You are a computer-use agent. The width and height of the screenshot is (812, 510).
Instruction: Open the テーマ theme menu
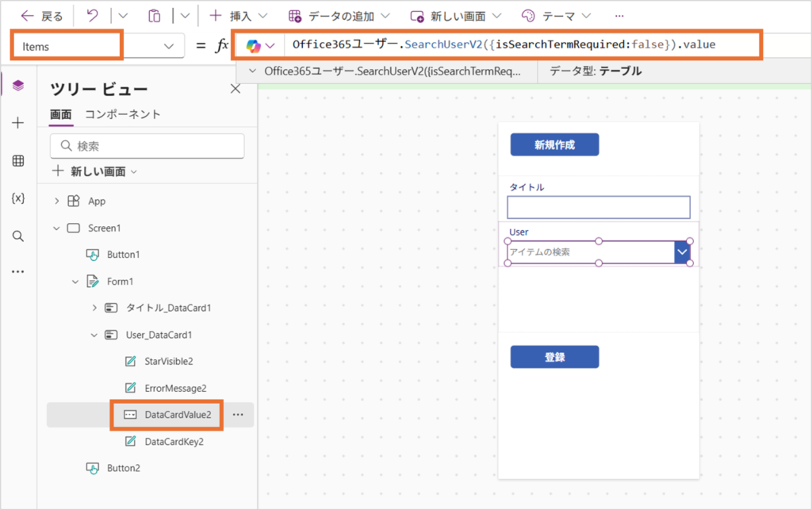tap(556, 16)
